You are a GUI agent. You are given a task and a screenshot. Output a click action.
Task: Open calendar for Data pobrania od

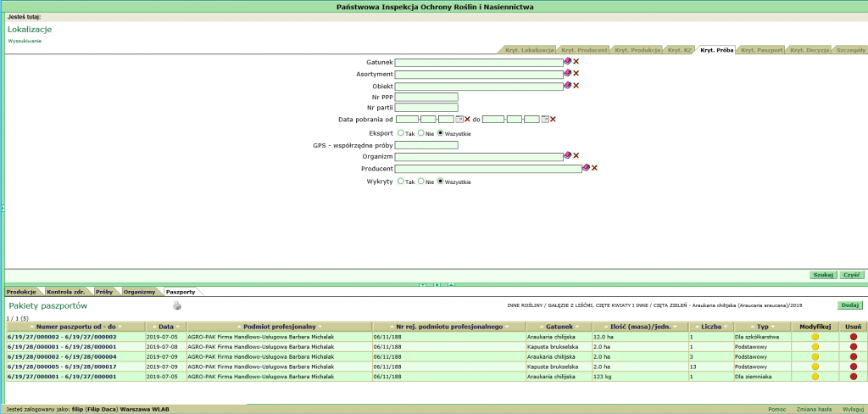(459, 119)
